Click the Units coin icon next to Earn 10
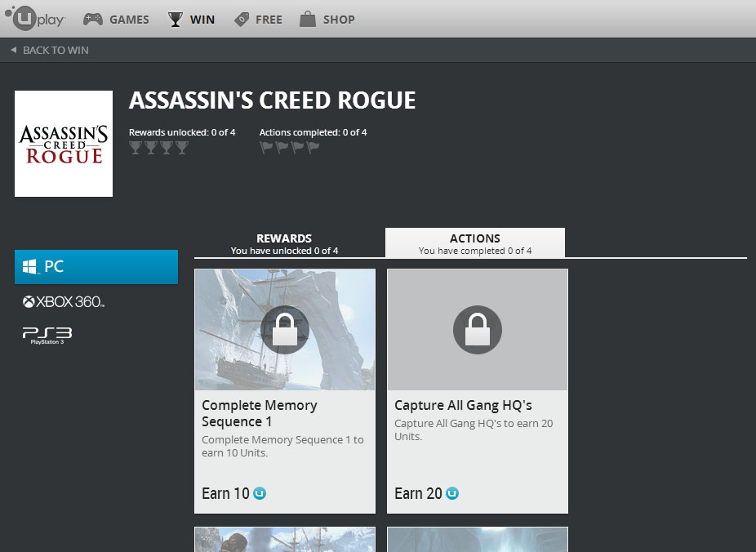Image resolution: width=756 pixels, height=552 pixels. 261,493
